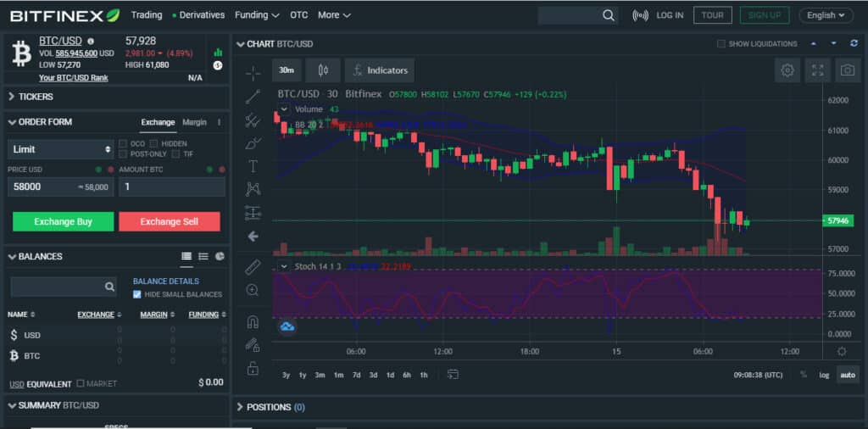Toggle the auto scale option
Viewport: 868px width, 429px height.
pyautogui.click(x=848, y=375)
